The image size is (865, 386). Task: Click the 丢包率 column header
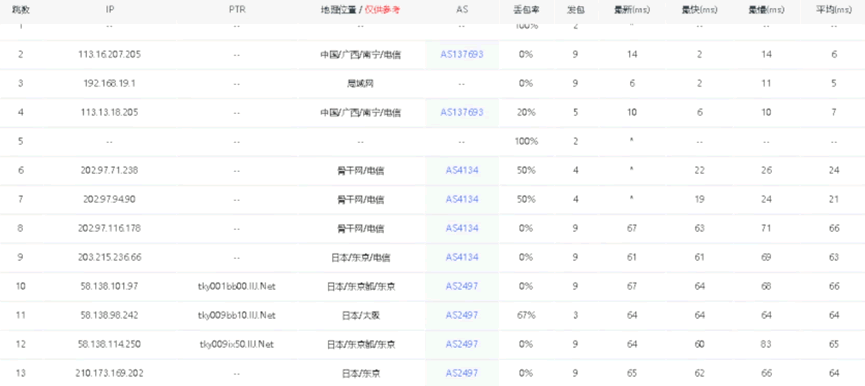coord(525,10)
